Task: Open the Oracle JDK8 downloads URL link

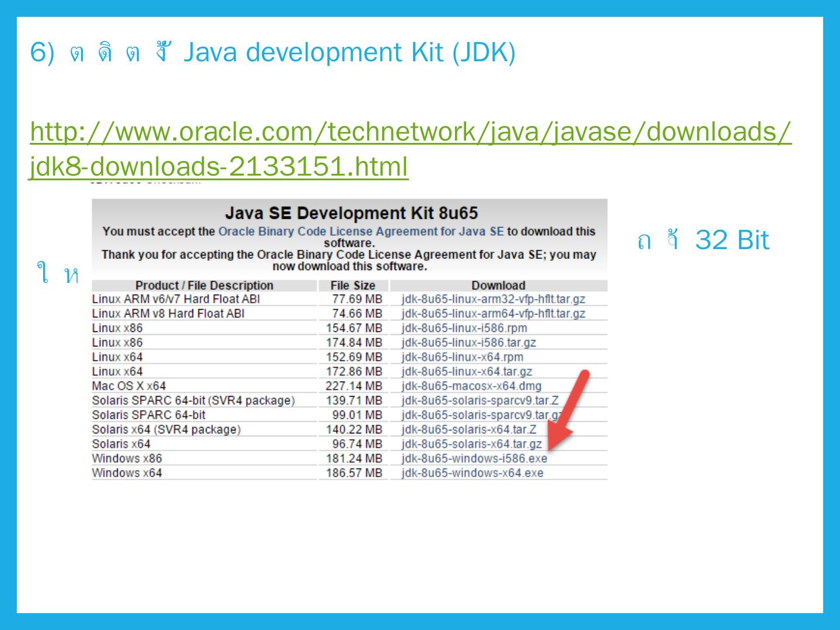Action: coord(411,149)
